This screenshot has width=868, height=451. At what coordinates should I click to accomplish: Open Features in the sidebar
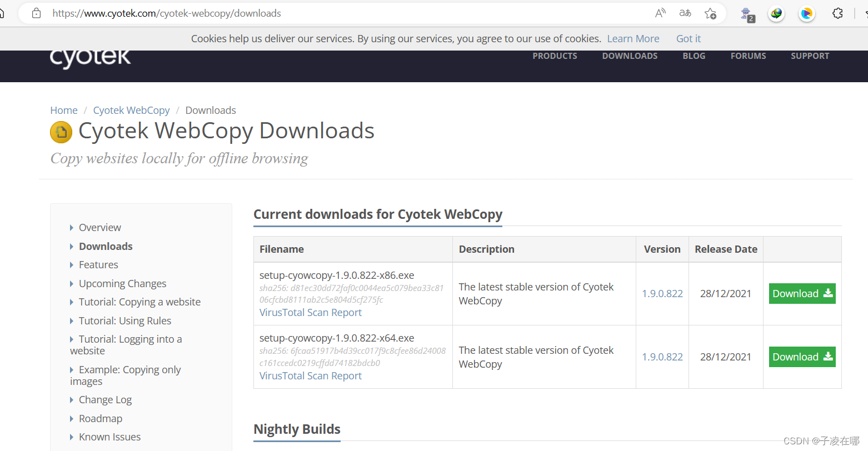98,265
